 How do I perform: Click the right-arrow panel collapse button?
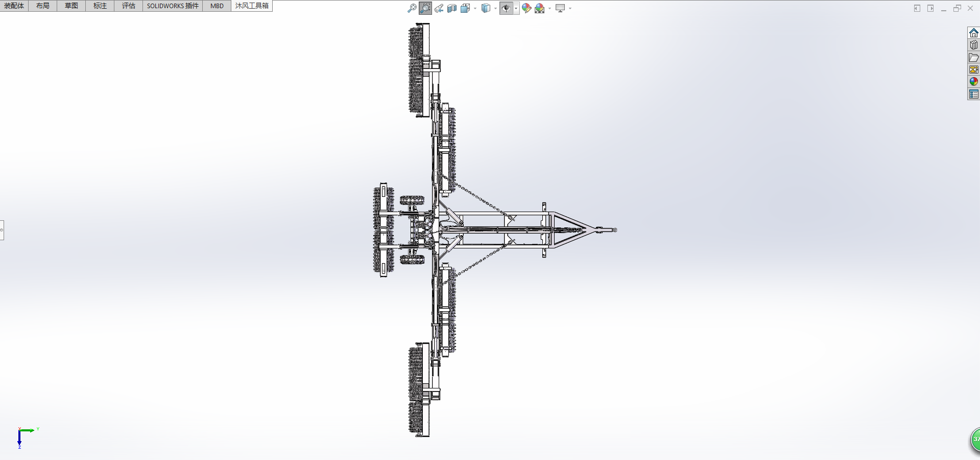(930, 8)
